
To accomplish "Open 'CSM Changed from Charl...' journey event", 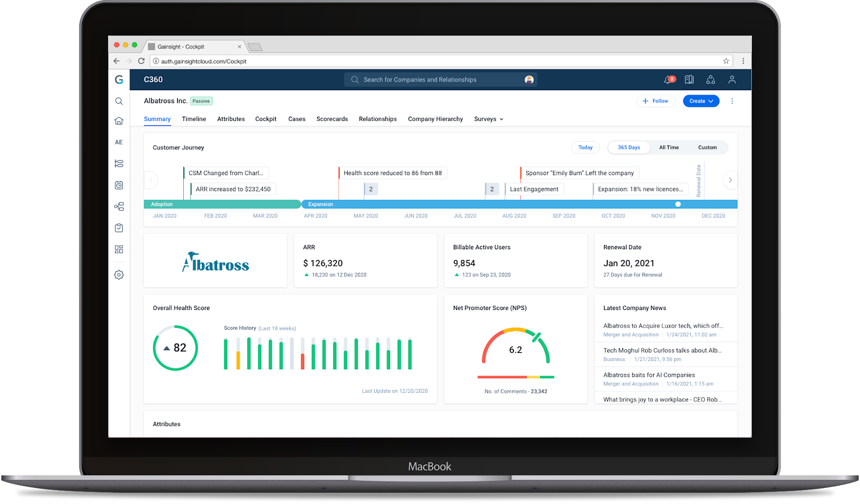I will [x=226, y=173].
